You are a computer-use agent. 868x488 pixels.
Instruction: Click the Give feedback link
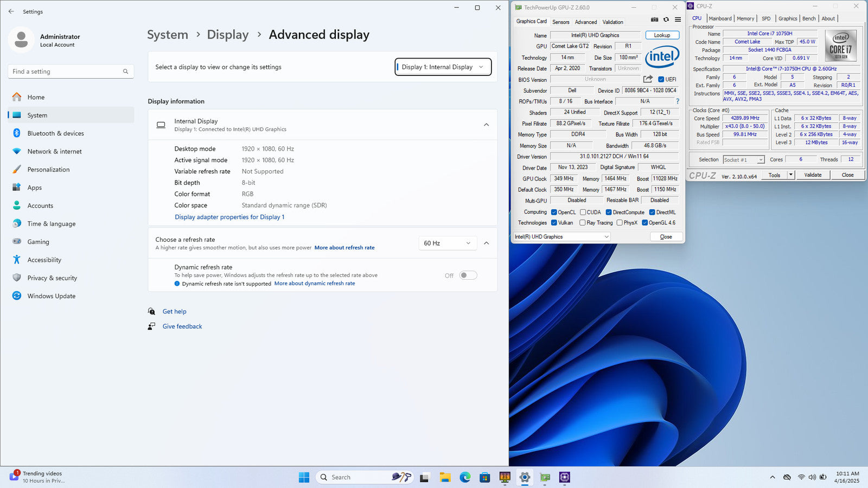(182, 326)
